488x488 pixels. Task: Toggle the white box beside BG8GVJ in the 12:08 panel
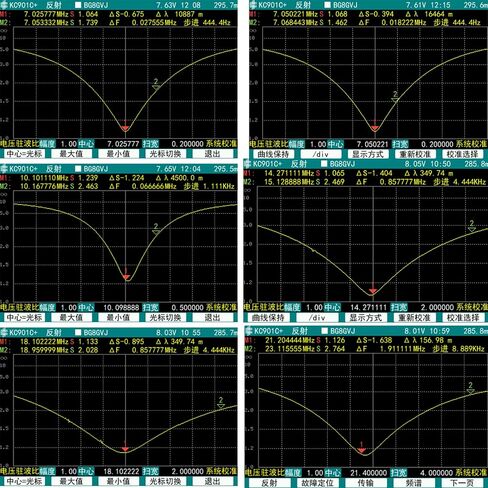coord(78,5)
